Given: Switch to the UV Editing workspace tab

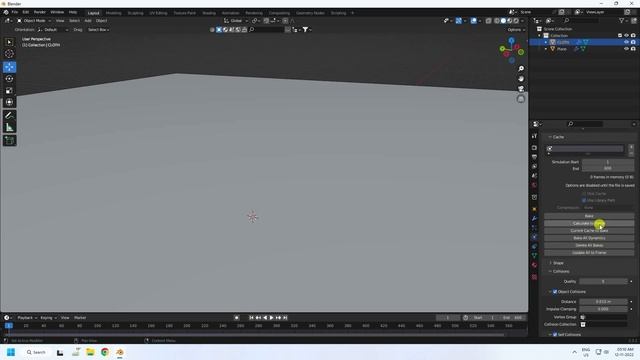Looking at the screenshot, I should pyautogui.click(x=158, y=13).
